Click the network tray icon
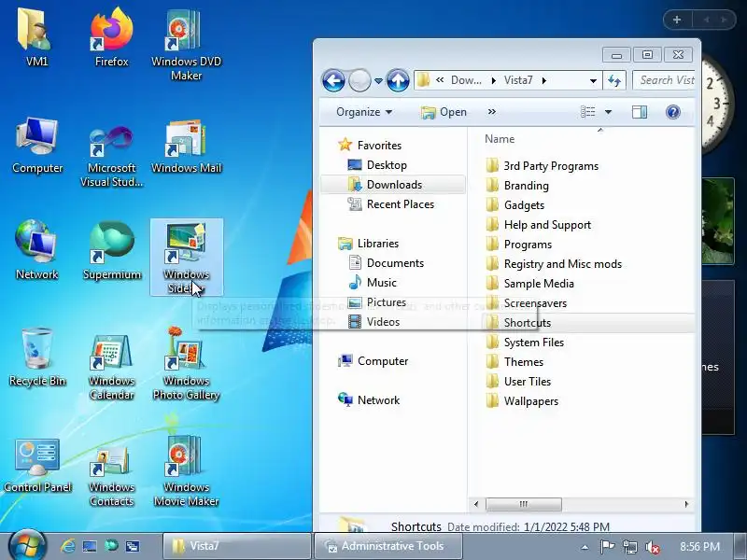 point(629,547)
